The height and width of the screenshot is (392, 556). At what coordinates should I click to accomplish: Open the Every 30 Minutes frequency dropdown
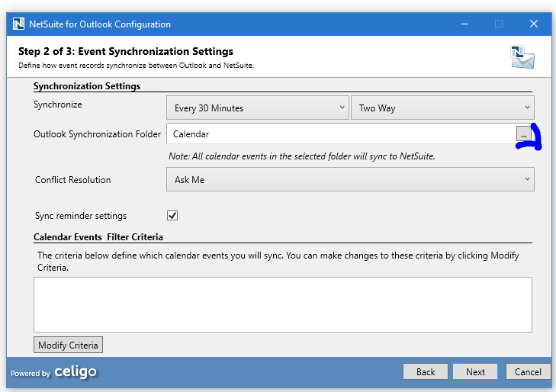pos(258,108)
